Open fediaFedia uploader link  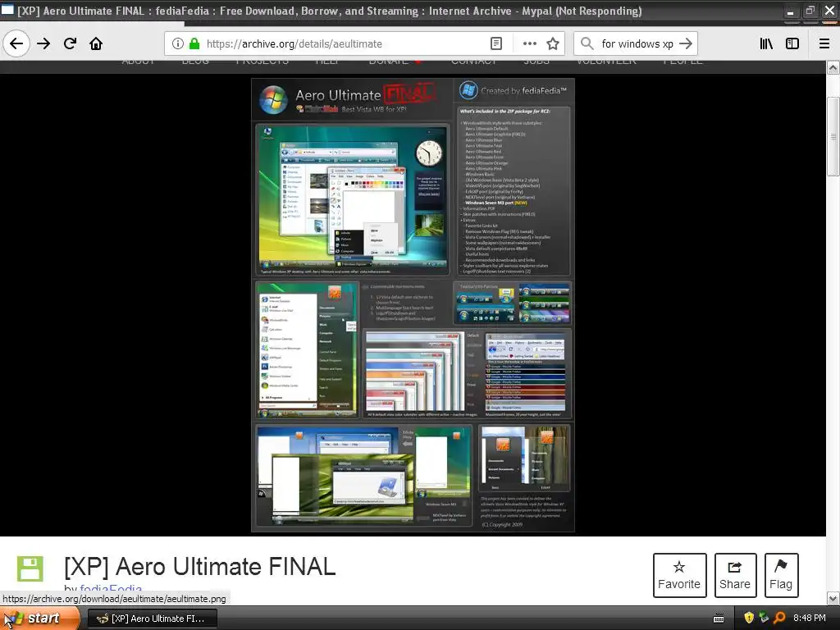111,589
